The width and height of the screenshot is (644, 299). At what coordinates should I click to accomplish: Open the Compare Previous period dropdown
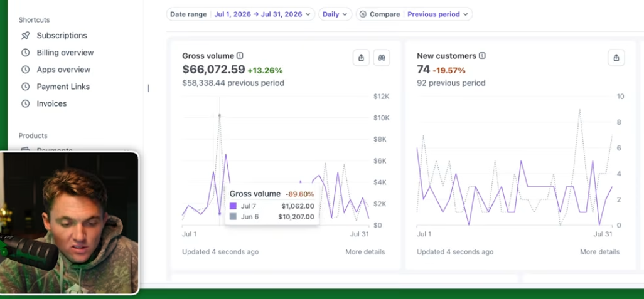point(438,14)
